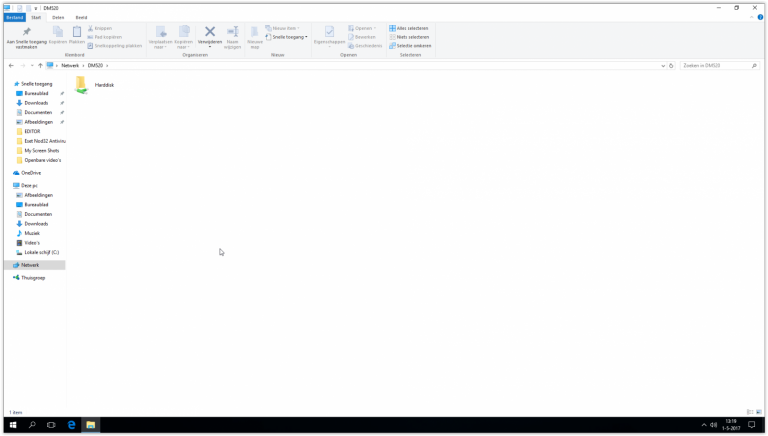This screenshot has width=768, height=436.
Task: Click the Eigenschappen icon in the ribbon
Action: pos(329,33)
